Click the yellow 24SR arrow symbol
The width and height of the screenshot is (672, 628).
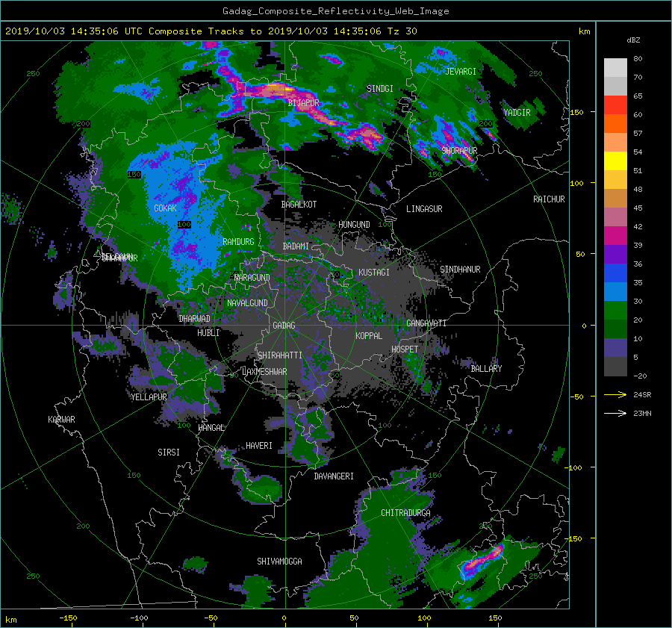pyautogui.click(x=615, y=394)
